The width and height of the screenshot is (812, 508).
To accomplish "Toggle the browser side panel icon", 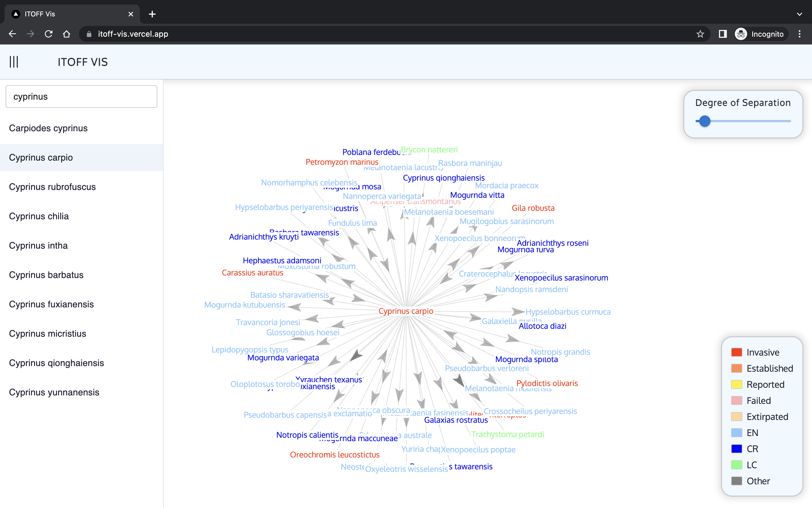I will (722, 34).
